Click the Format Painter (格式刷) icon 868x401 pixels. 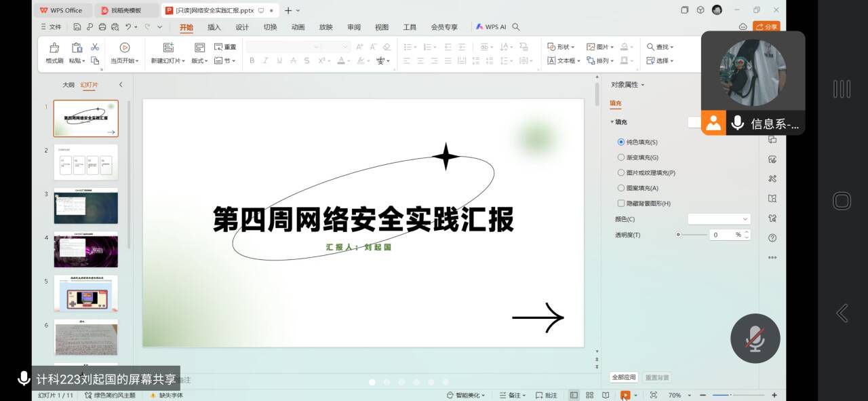click(x=54, y=47)
